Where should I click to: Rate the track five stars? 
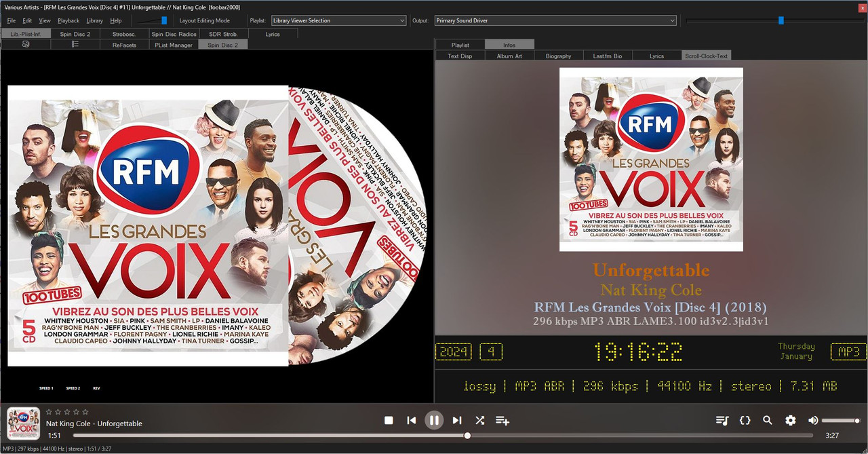pyautogui.click(x=84, y=412)
